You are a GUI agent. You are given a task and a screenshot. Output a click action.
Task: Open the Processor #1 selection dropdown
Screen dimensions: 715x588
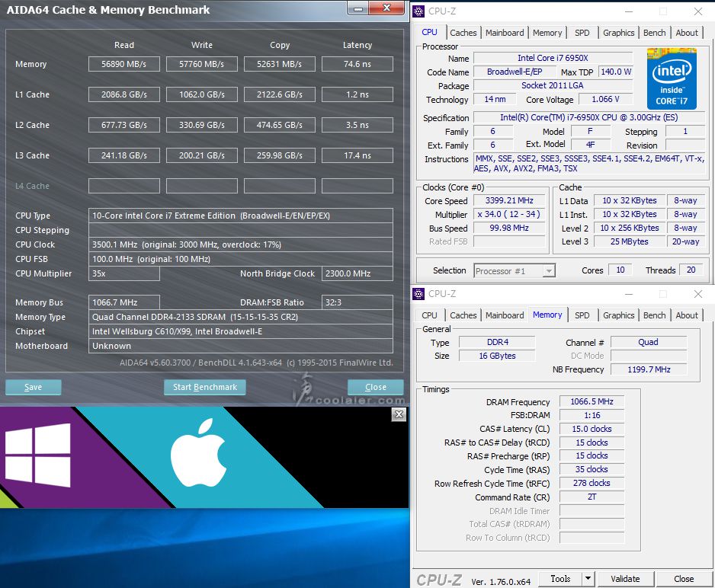click(549, 271)
